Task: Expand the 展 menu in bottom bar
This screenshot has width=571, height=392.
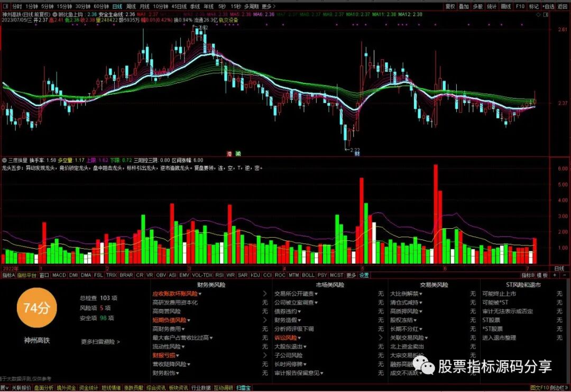Action: click(x=4, y=388)
